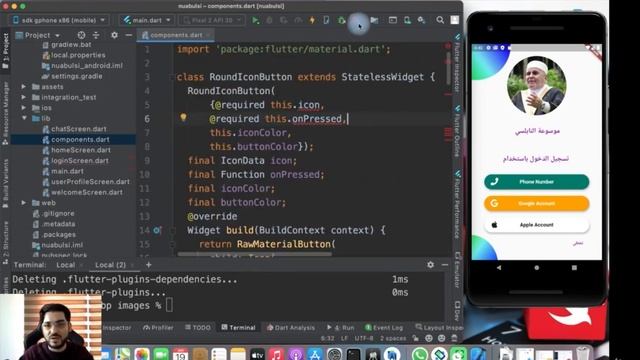Trigger Flutter hot reload lightning icon

point(312,20)
